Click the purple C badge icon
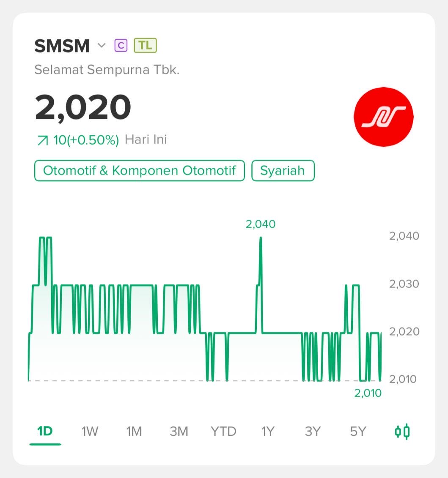 (x=121, y=45)
